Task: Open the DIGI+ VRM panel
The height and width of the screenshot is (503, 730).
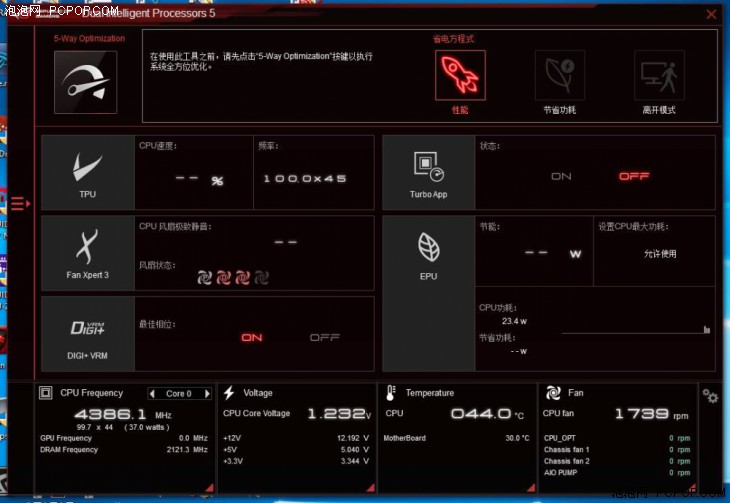Action: coord(88,334)
